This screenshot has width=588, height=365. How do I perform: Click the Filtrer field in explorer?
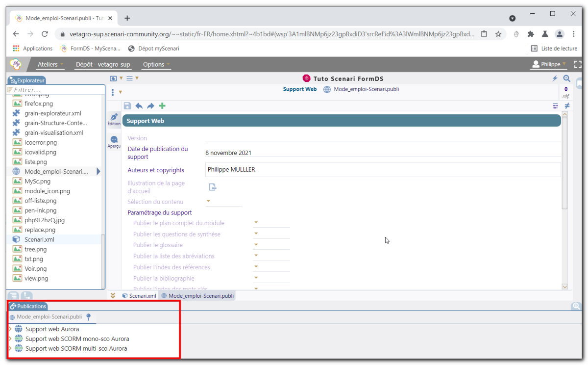tap(55, 90)
